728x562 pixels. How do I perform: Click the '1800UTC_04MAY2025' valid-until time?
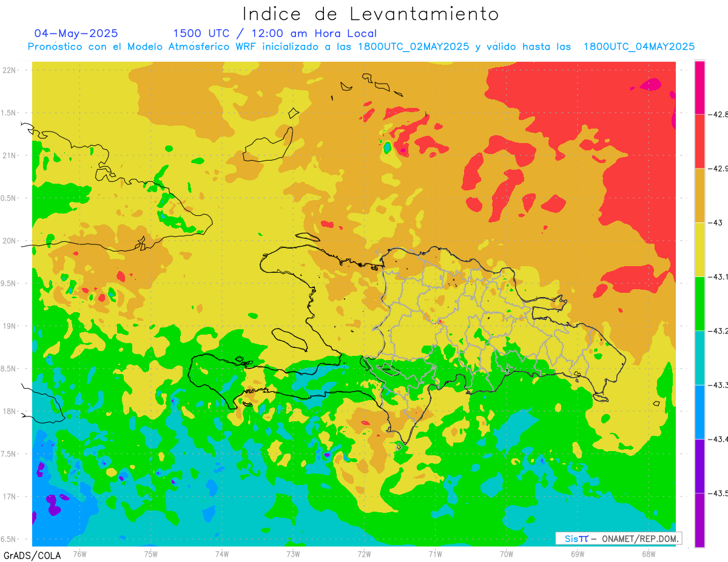click(639, 47)
